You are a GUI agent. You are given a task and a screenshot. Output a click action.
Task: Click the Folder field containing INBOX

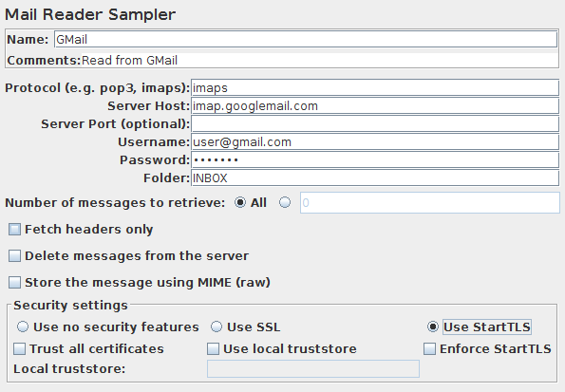click(375, 178)
